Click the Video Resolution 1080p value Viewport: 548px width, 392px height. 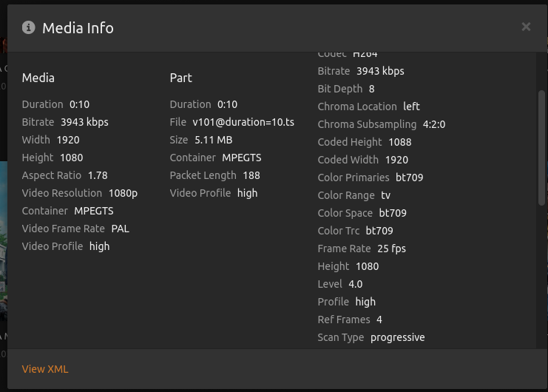[x=123, y=193]
